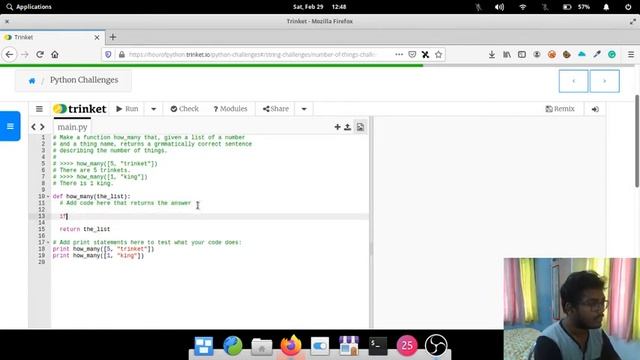This screenshot has width=640, height=360.
Task: Open the Firefox account icon
Action: pyautogui.click(x=537, y=54)
